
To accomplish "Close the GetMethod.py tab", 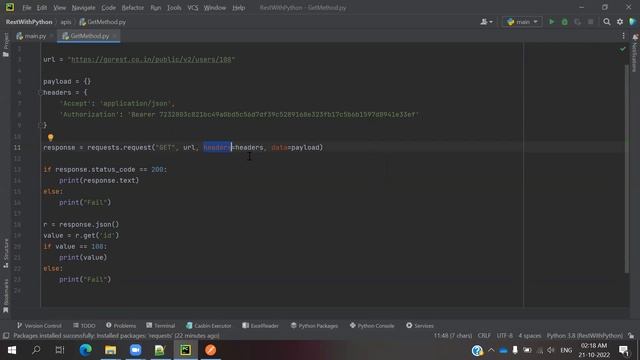I will [115, 36].
